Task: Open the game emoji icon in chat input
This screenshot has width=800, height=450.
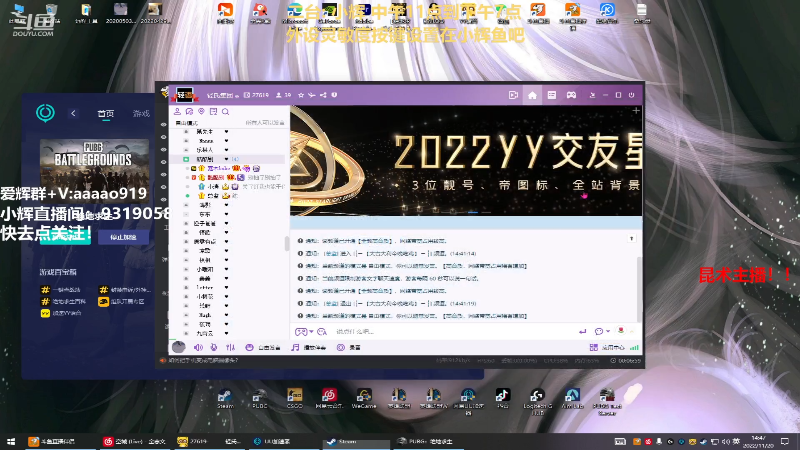Action: point(301,332)
